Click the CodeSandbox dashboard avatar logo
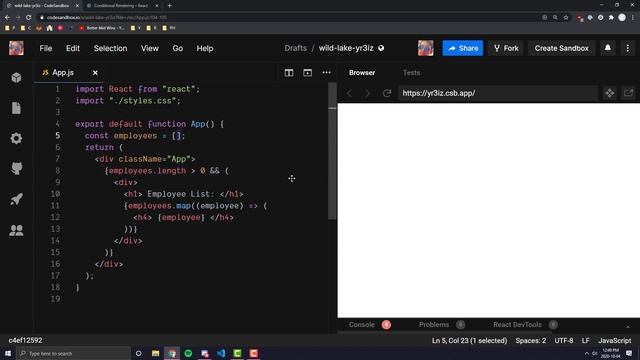 [16, 48]
